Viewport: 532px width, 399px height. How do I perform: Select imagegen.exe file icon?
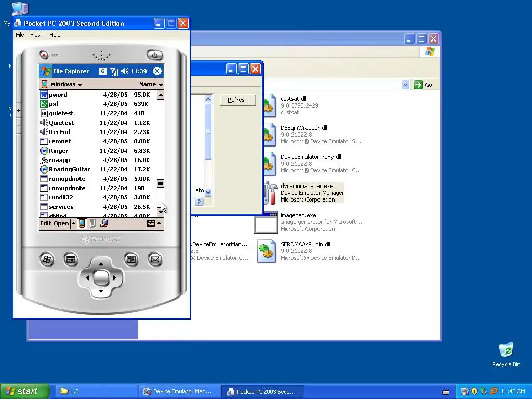pos(266,222)
